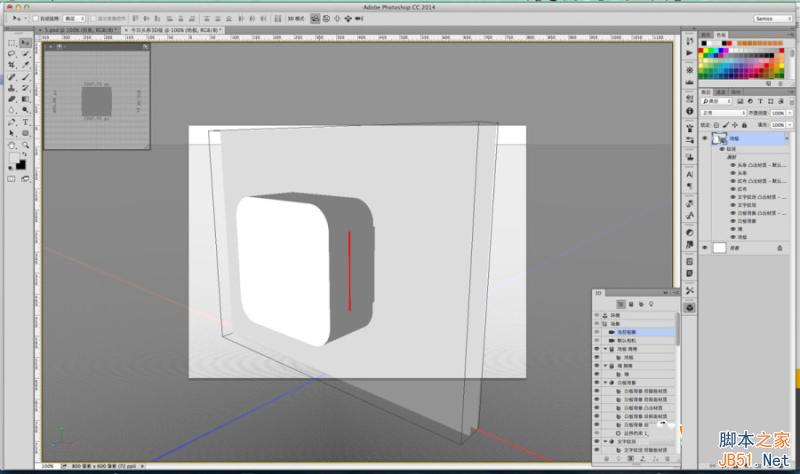Select the Crop tool
The height and width of the screenshot is (474, 800).
point(11,65)
